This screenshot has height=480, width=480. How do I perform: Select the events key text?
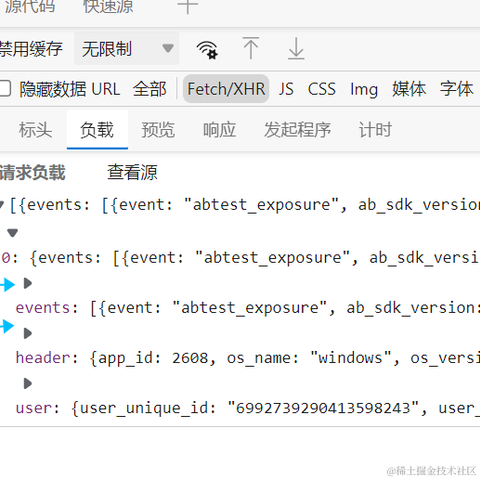[x=43, y=308]
